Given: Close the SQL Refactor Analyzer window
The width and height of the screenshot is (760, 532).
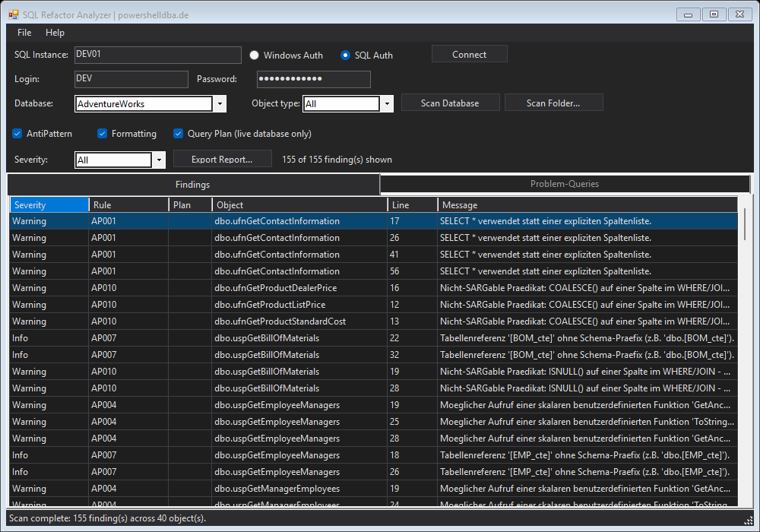Looking at the screenshot, I should (739, 14).
